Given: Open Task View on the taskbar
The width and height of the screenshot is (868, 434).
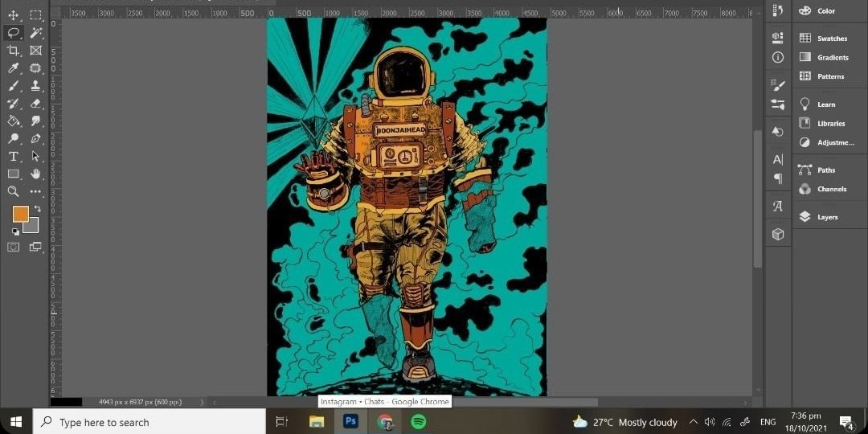Looking at the screenshot, I should [x=282, y=422].
